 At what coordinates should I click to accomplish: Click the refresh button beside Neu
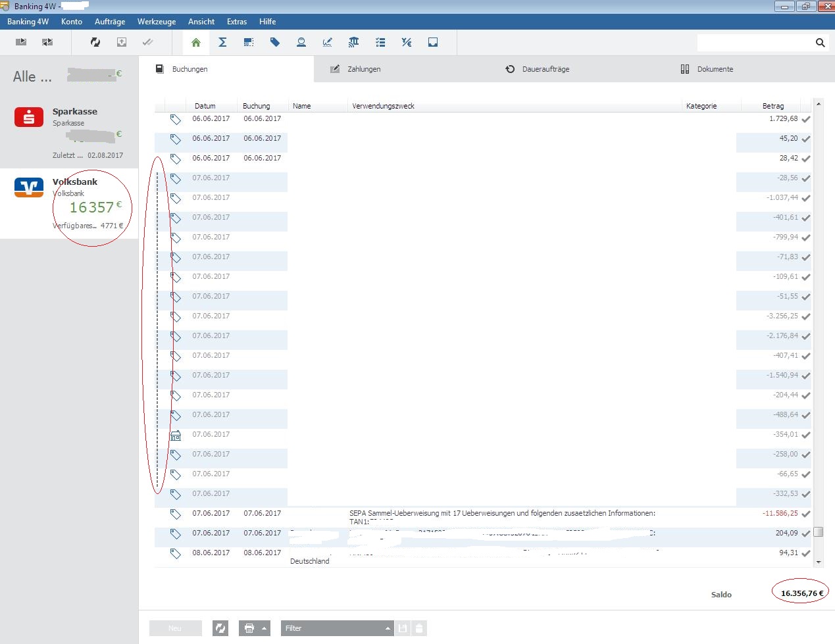(x=220, y=628)
